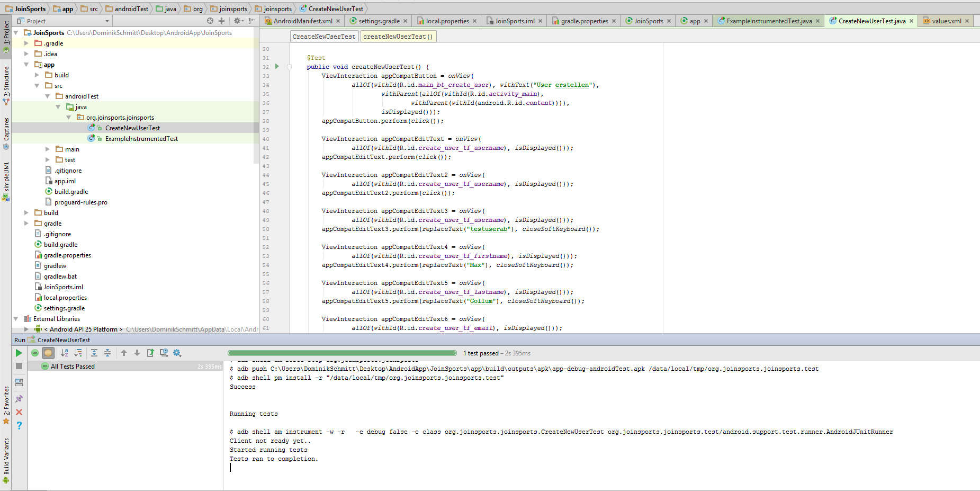This screenshot has width=980, height=491.
Task: Open Structure tool window tab
Action: 6,85
